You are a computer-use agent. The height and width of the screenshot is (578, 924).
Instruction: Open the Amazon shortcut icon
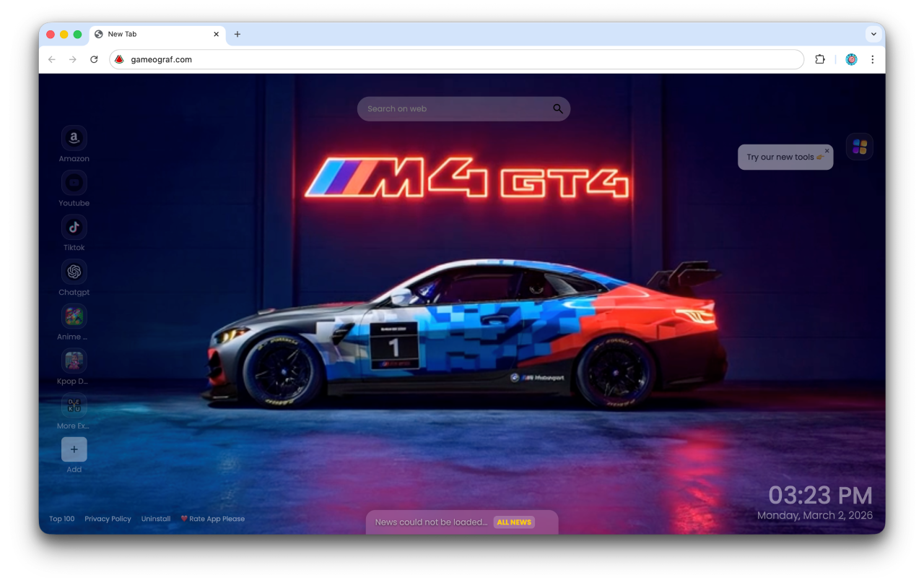click(x=74, y=137)
